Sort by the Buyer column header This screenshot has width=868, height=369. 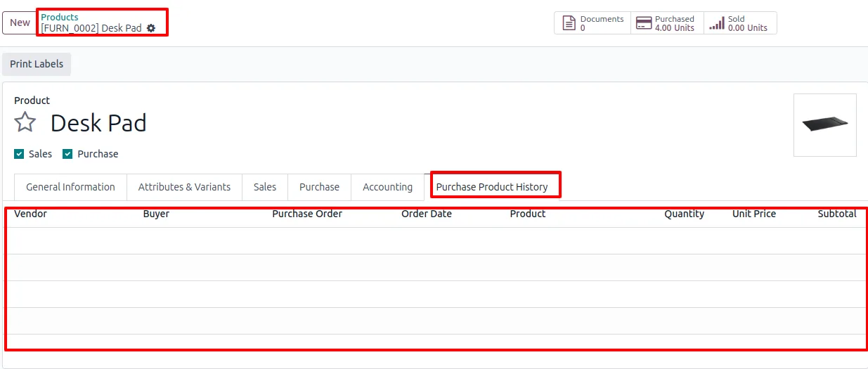tap(156, 214)
